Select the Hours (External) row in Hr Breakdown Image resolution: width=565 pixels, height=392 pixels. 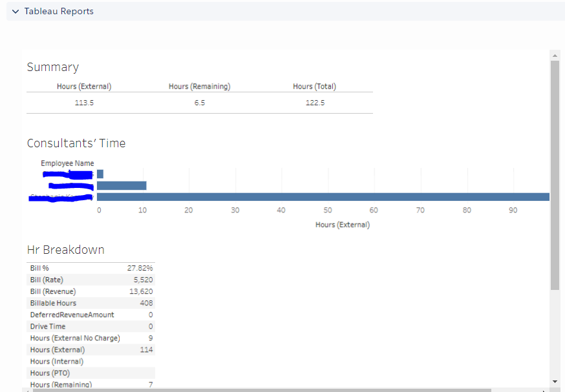tap(91, 350)
